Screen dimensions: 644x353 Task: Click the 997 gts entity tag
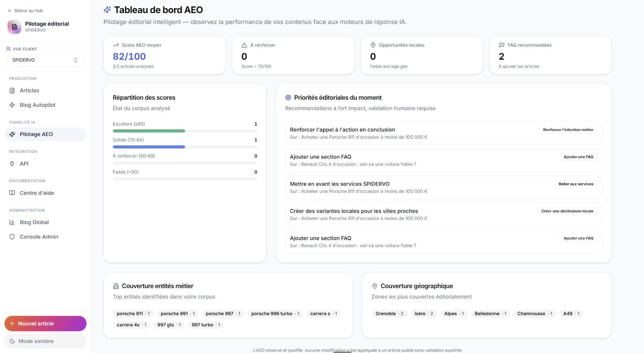pos(169,325)
